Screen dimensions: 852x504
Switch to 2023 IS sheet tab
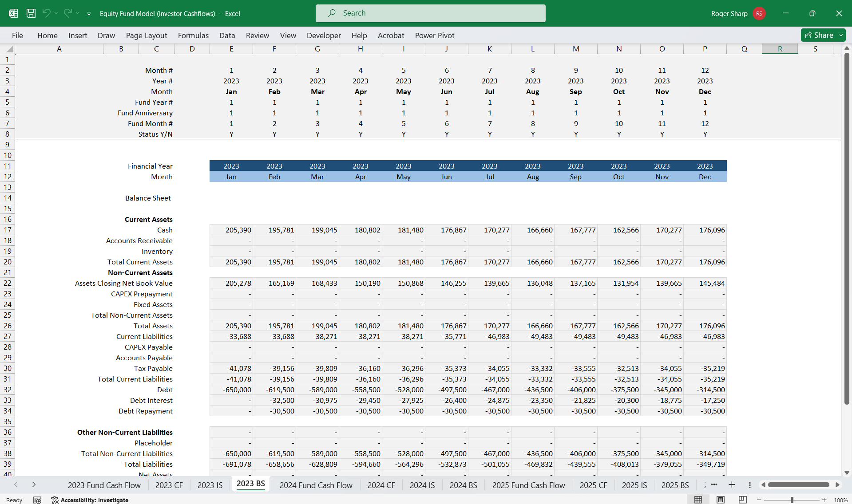[x=210, y=485]
